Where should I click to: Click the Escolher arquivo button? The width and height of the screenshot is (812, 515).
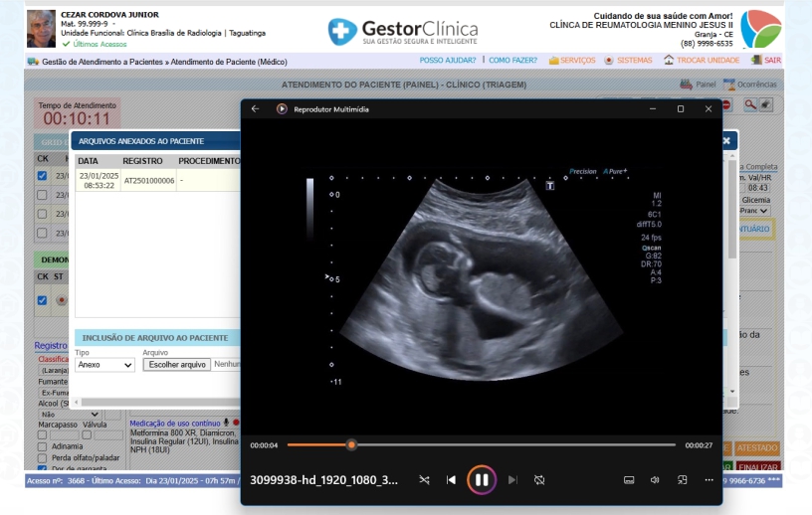(x=177, y=365)
